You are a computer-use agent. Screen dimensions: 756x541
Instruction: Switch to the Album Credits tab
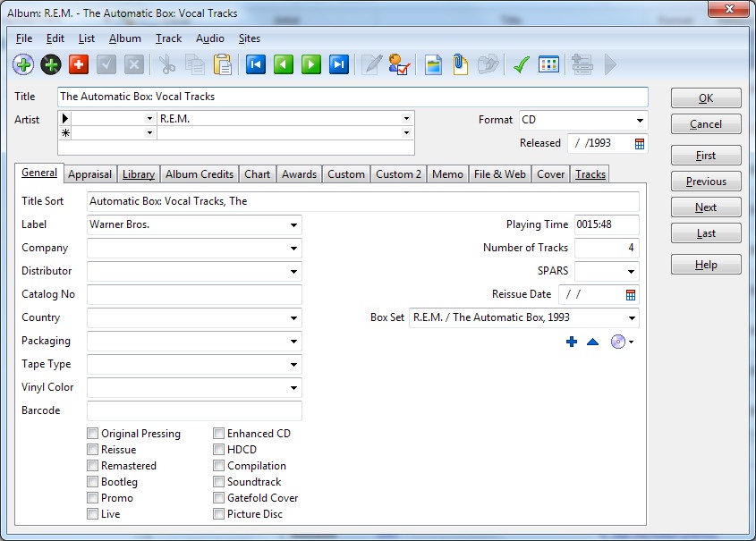[200, 174]
